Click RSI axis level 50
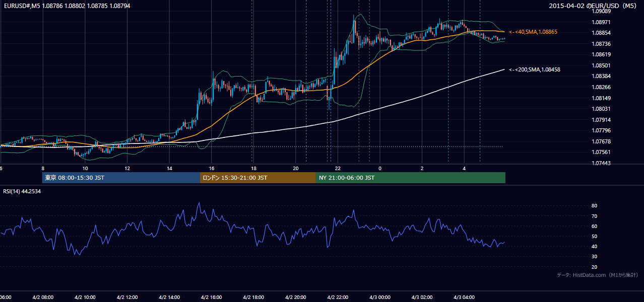644x302 pixels. tap(594, 236)
